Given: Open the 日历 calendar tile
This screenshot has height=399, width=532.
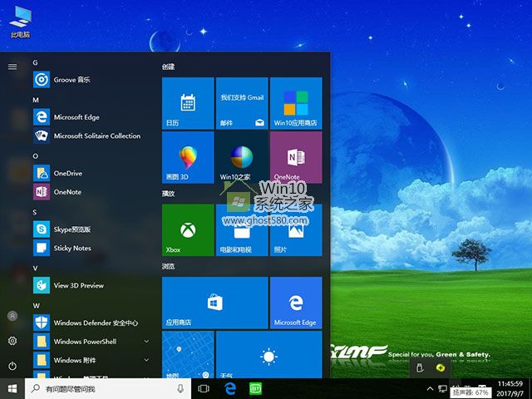Looking at the screenshot, I should tap(188, 103).
